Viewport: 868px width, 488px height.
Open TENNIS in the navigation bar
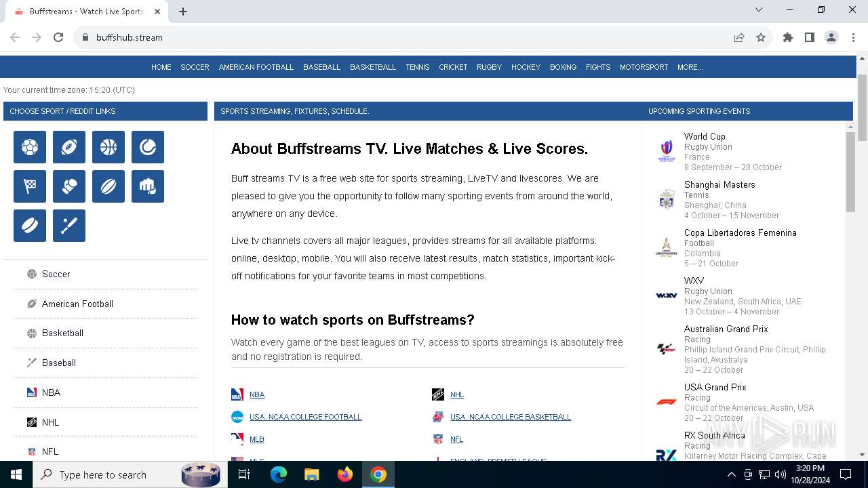[418, 67]
